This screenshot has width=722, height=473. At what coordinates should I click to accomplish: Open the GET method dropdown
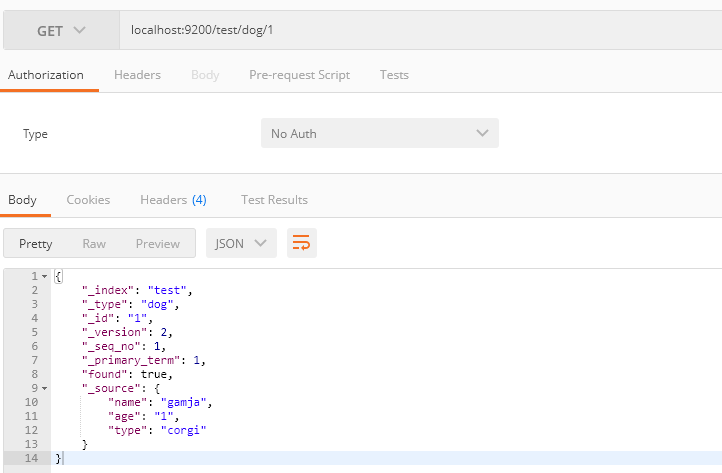coord(61,30)
